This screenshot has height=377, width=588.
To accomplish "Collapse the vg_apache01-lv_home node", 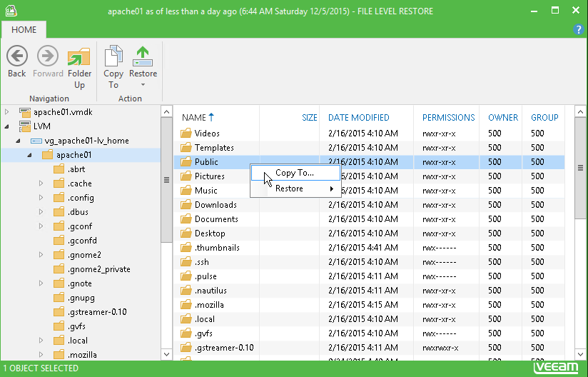I will [18, 141].
